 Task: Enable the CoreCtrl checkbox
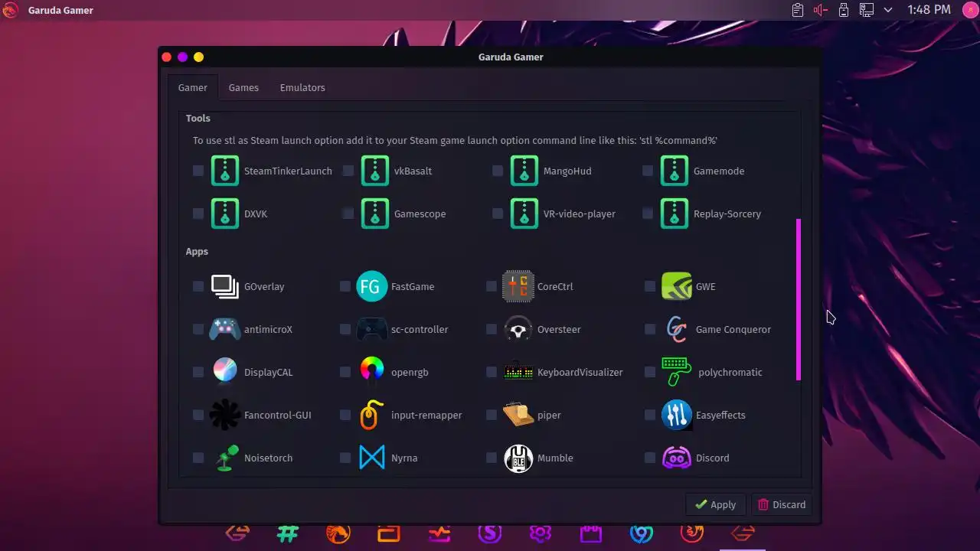492,286
